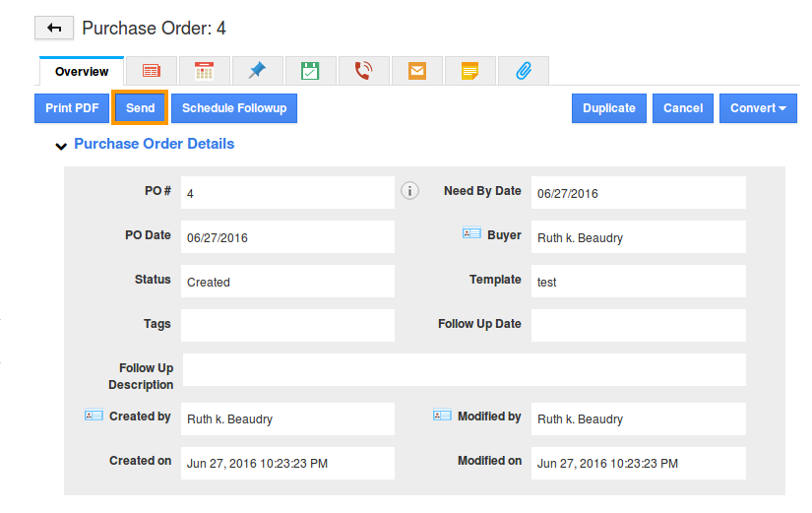Click the Follow Up Description field
This screenshot has height=513, width=812.
464,370
